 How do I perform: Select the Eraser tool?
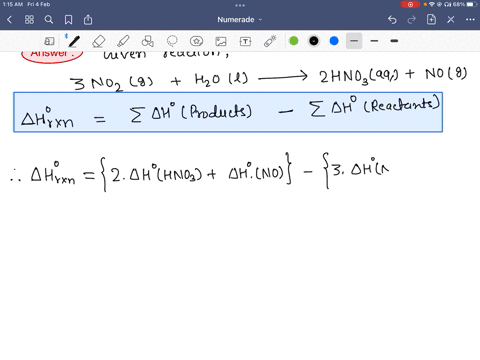coord(99,41)
